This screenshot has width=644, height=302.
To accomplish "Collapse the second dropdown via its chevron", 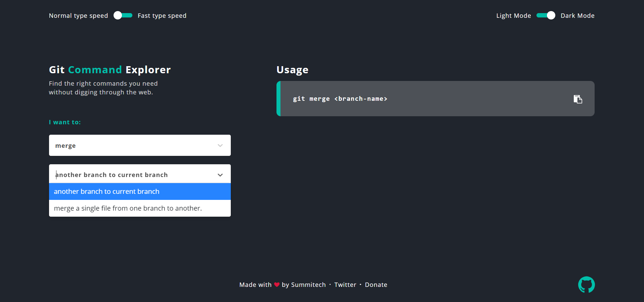I will pos(220,175).
